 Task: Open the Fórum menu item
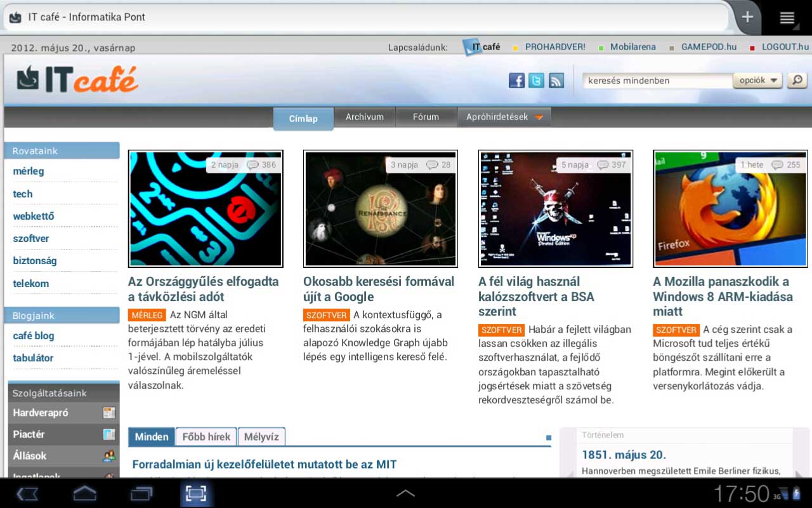click(x=426, y=117)
